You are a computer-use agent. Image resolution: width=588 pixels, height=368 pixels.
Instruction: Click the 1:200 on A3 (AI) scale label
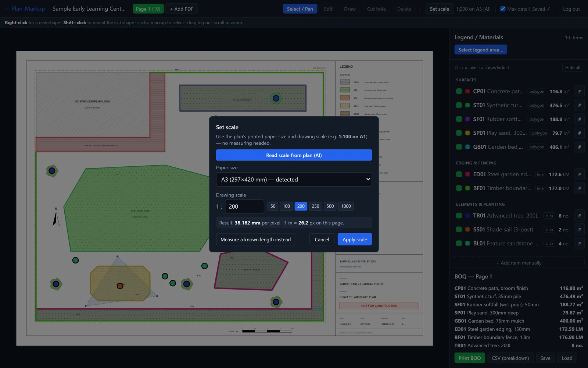tap(473, 9)
